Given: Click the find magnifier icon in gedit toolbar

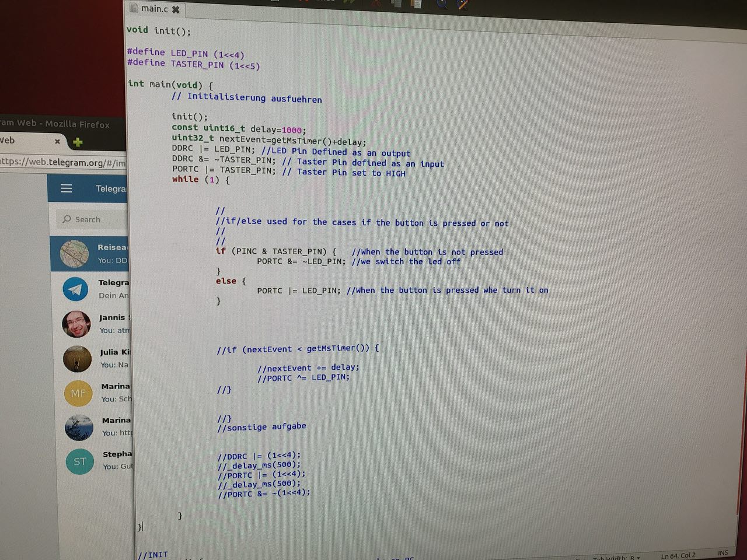Looking at the screenshot, I should 442,3.
